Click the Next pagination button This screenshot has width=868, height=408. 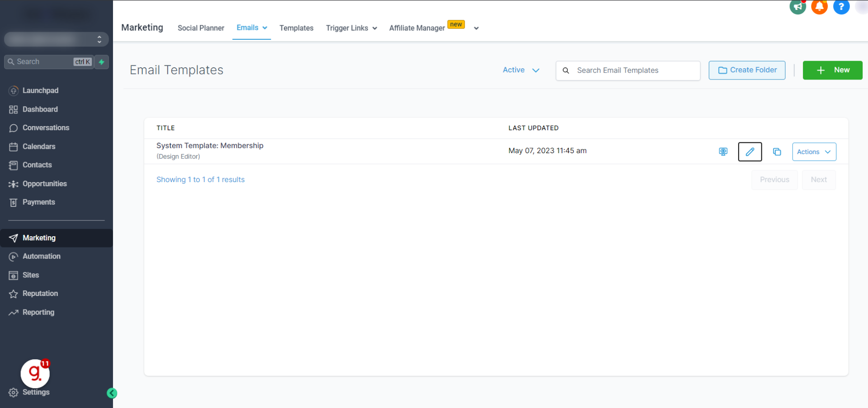tap(819, 180)
